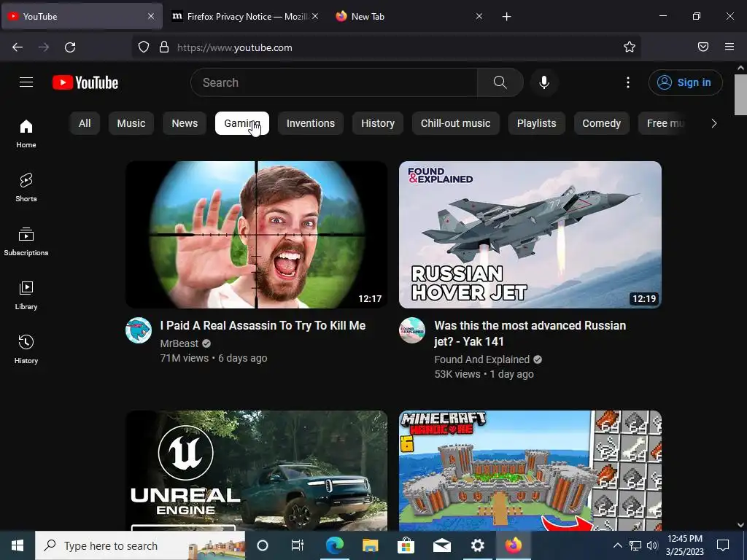
Task: Bookmark this page with star icon
Action: coord(630,47)
